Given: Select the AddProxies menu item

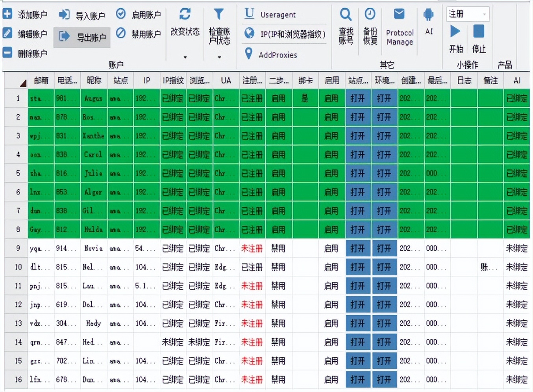Looking at the screenshot, I should 278,55.
